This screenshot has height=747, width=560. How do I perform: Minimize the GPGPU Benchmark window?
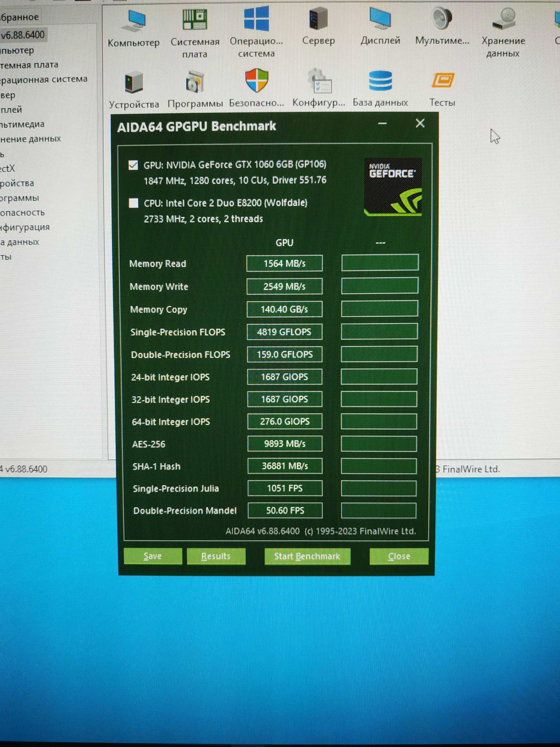(382, 124)
